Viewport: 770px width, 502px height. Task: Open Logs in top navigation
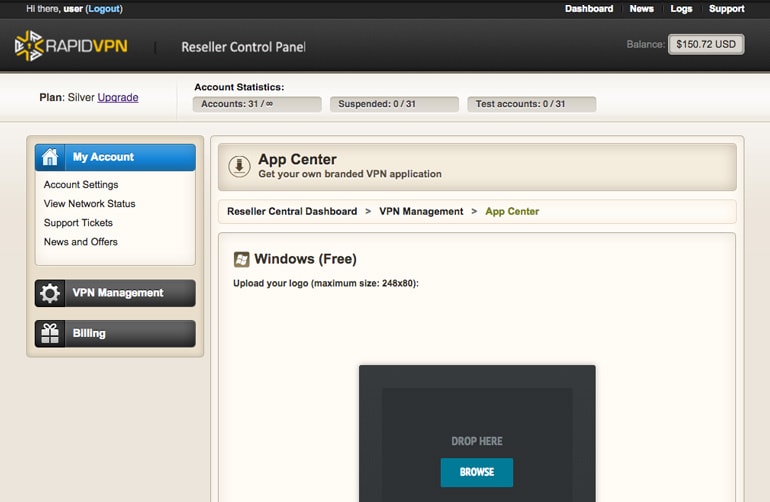pyautogui.click(x=681, y=9)
